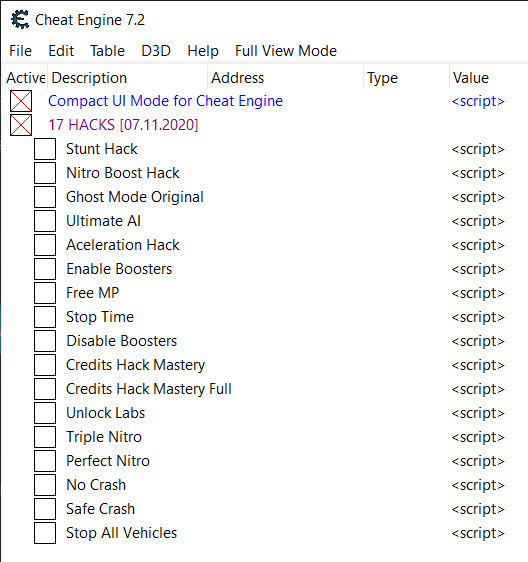This screenshot has height=562, width=528.
Task: Activate the Triple Nitro checkbox
Action: click(45, 437)
